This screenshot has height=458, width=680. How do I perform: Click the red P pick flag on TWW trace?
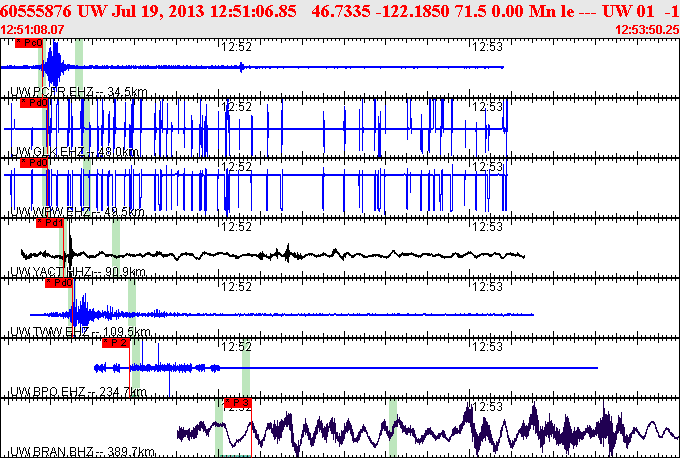click(x=59, y=283)
